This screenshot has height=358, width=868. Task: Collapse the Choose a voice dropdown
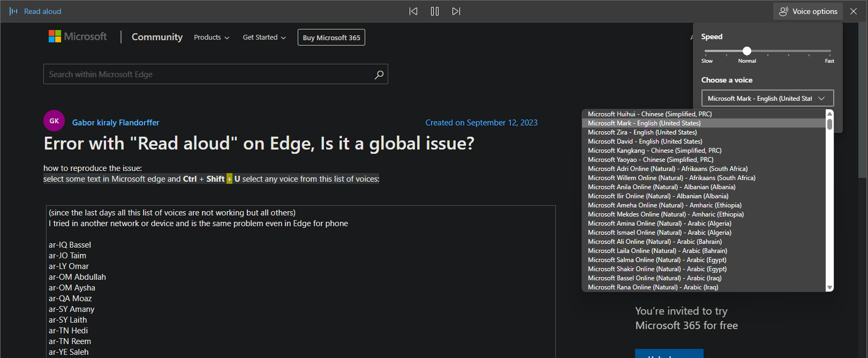tap(767, 98)
